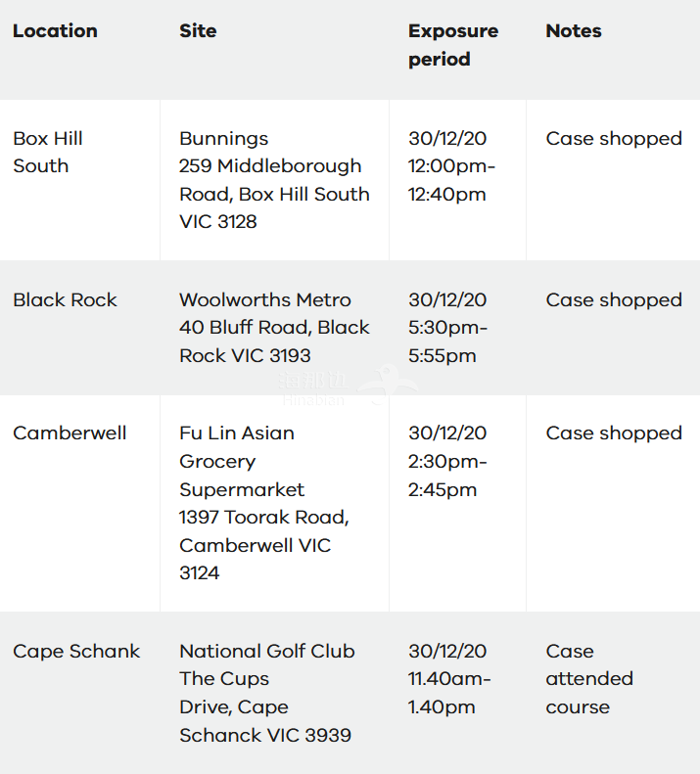The width and height of the screenshot is (700, 774).
Task: Click the Notes column header
Action: (x=574, y=31)
